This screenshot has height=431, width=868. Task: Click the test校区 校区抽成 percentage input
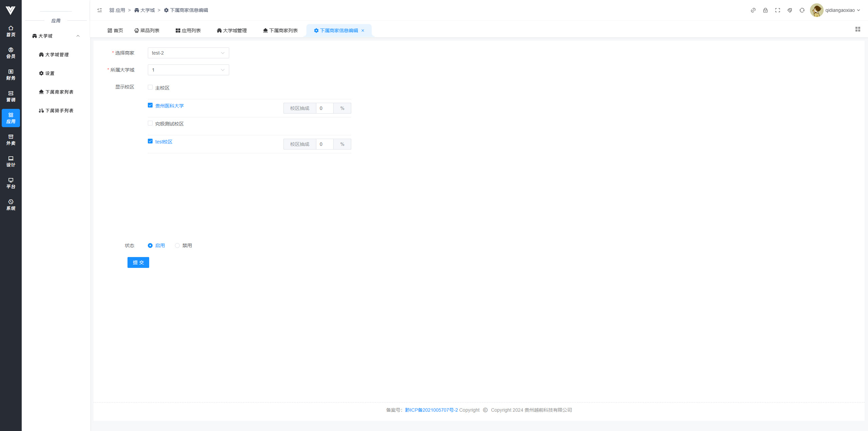(324, 144)
